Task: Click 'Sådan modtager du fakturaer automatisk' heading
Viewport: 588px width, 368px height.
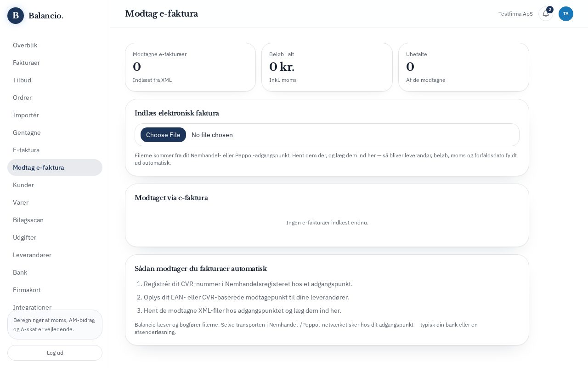Action: [201, 269]
